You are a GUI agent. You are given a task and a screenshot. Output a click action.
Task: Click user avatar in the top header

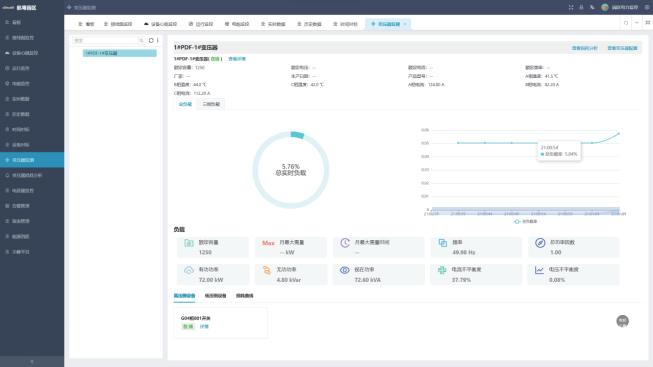point(605,7)
